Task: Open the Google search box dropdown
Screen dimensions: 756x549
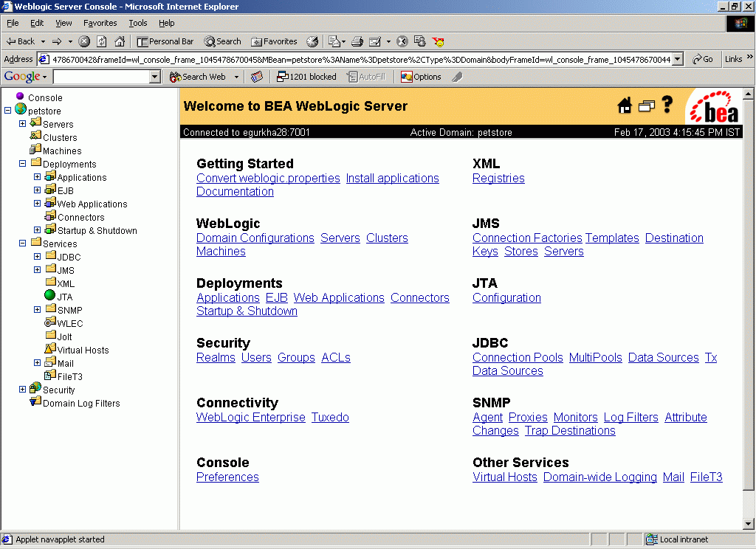Action: pyautogui.click(x=155, y=77)
